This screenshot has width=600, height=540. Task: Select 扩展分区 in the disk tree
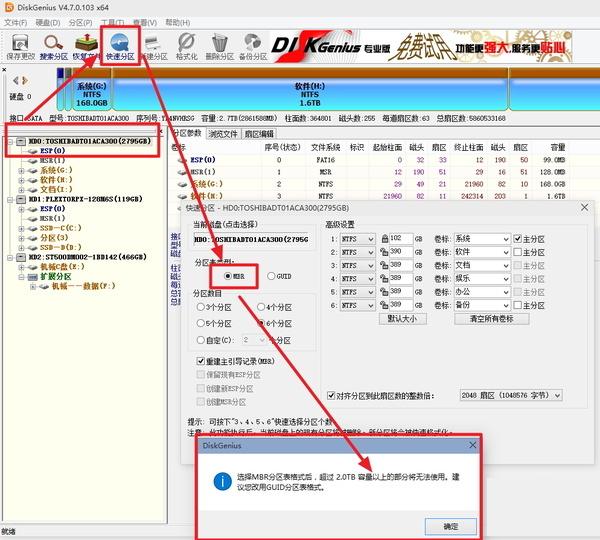pos(55,276)
